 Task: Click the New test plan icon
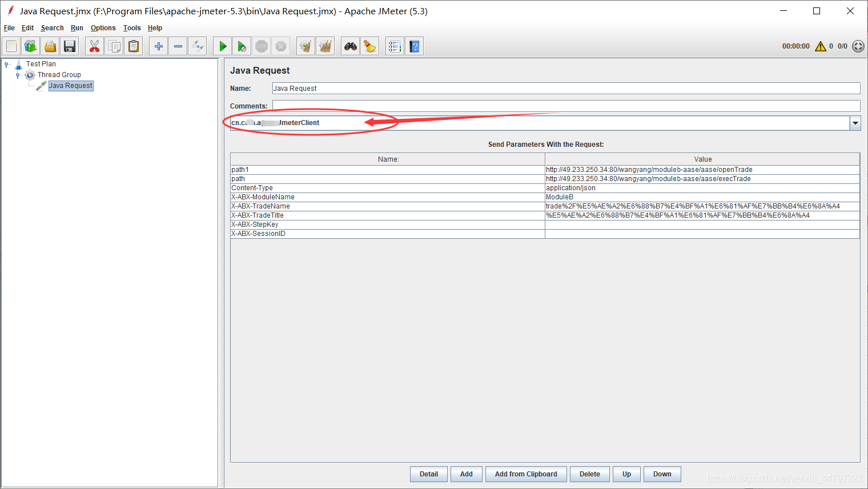(11, 46)
